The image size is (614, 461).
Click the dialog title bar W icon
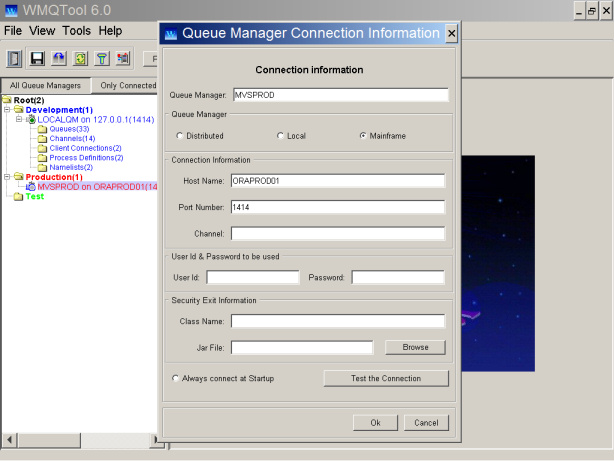(171, 34)
